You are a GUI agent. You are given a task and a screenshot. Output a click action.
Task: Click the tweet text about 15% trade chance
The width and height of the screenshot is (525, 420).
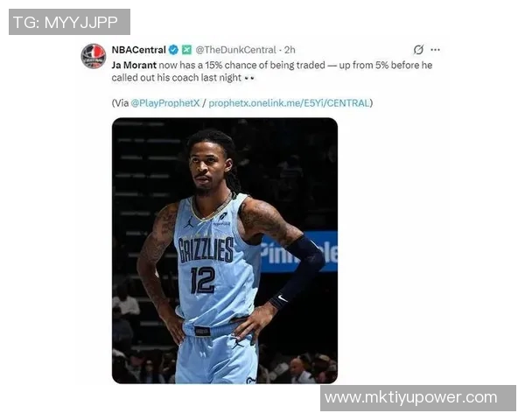[272, 72]
